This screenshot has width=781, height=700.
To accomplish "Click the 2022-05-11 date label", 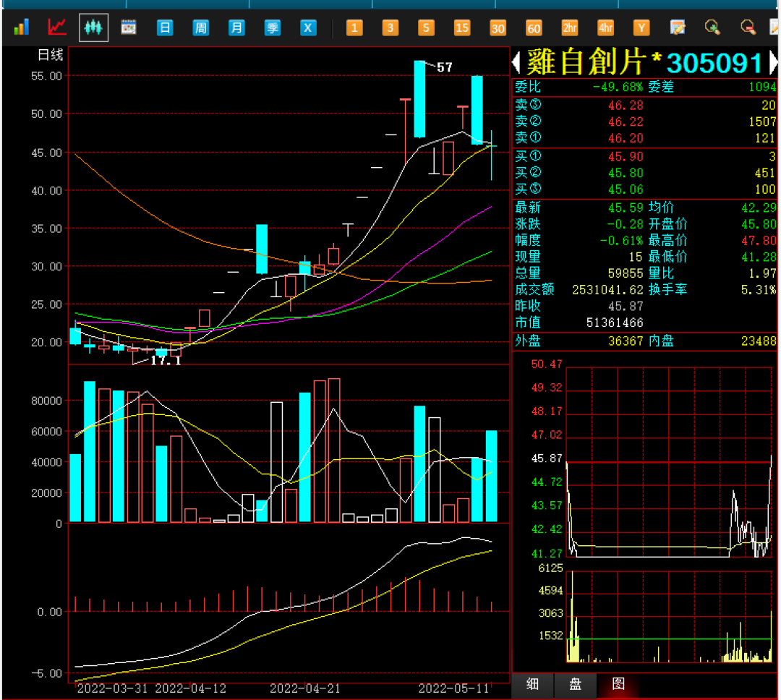I will [x=453, y=689].
